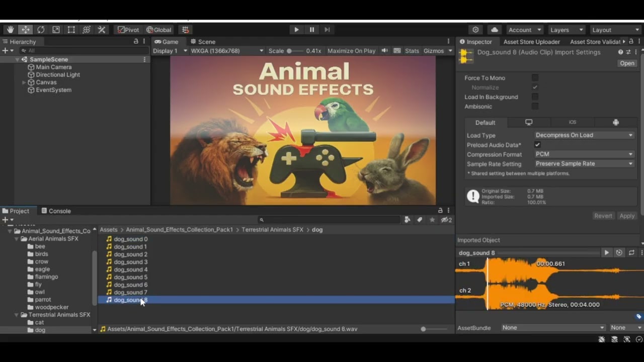Image resolution: width=644 pixels, height=362 pixels.
Task: Open search by label filter
Action: (x=420, y=220)
